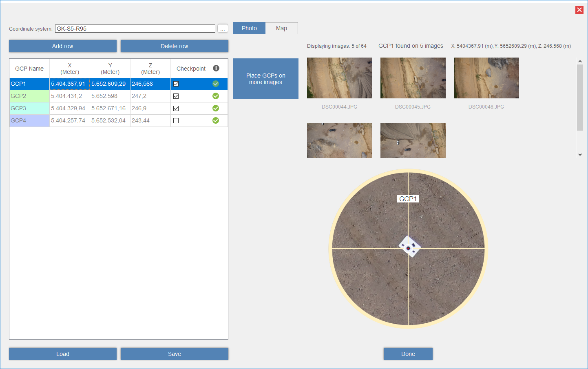This screenshot has width=588, height=369.
Task: Delete the selected GCP row
Action: [174, 46]
